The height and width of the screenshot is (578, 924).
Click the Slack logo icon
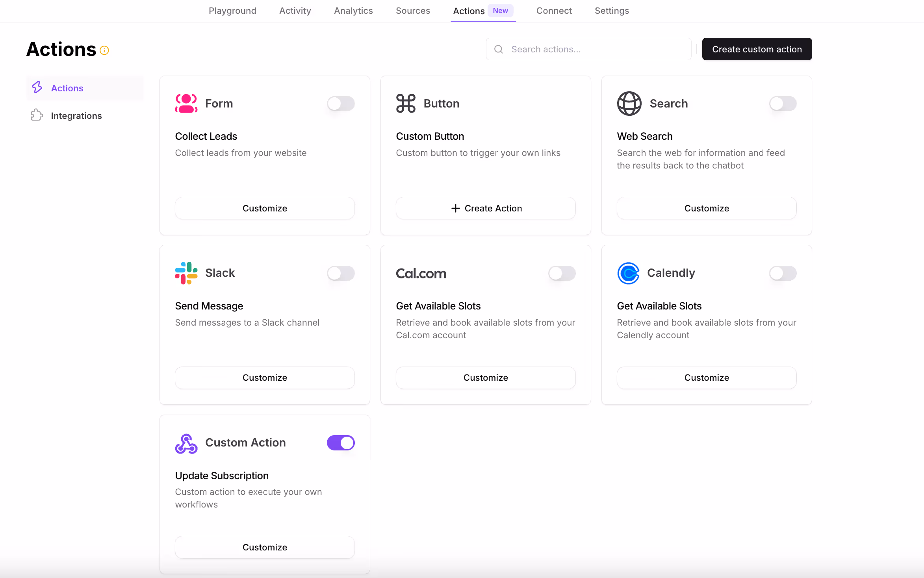coord(186,273)
